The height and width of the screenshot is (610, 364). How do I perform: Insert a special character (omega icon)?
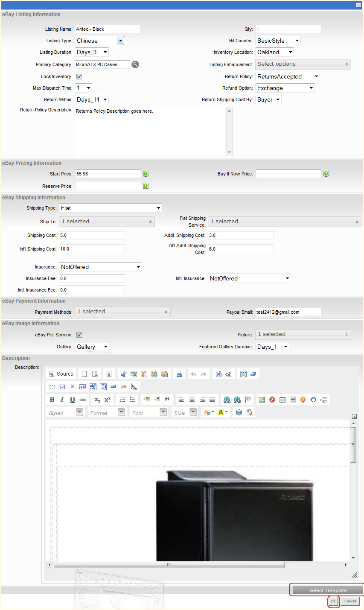point(313,400)
